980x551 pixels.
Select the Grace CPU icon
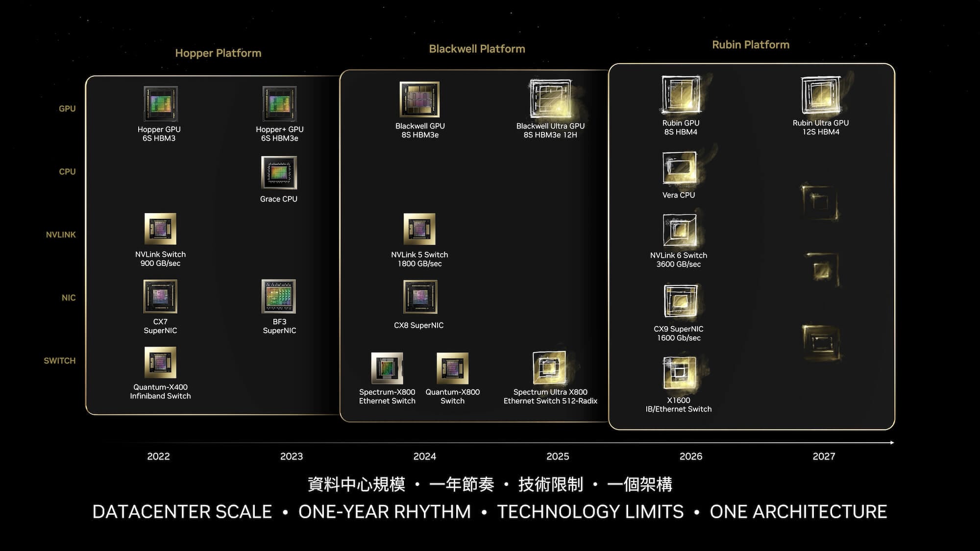pyautogui.click(x=278, y=172)
